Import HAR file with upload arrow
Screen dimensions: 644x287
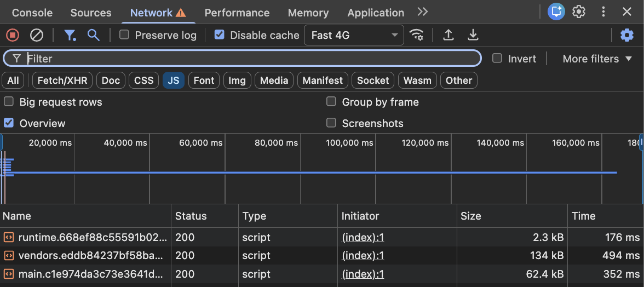449,35
